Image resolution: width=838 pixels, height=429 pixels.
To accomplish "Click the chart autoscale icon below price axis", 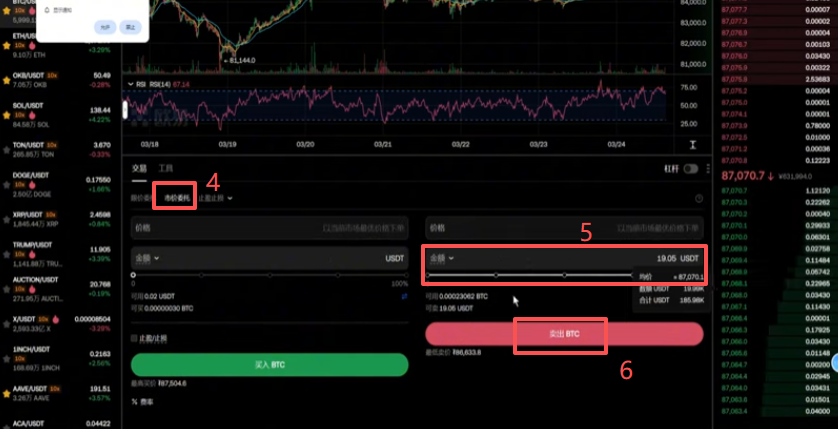I will (693, 145).
